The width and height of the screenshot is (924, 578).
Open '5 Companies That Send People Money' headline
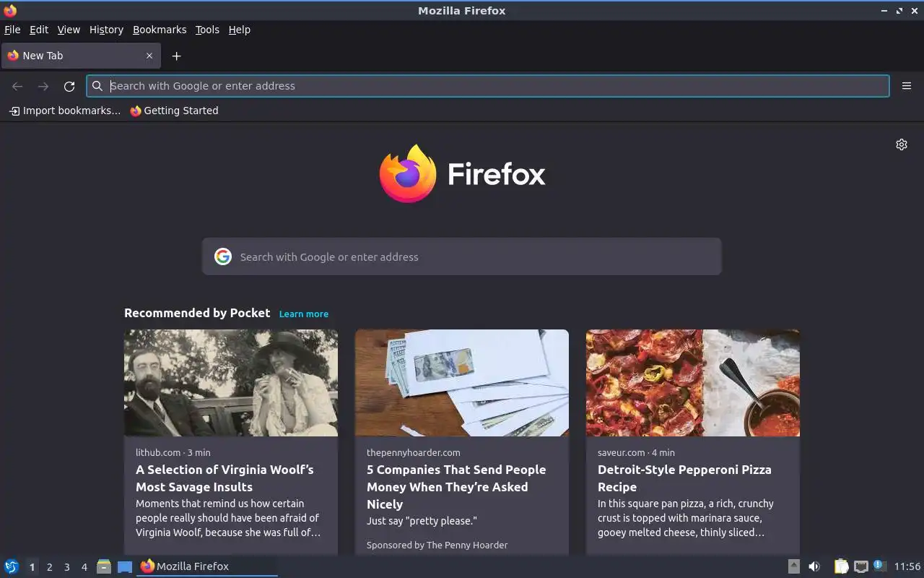tap(456, 487)
